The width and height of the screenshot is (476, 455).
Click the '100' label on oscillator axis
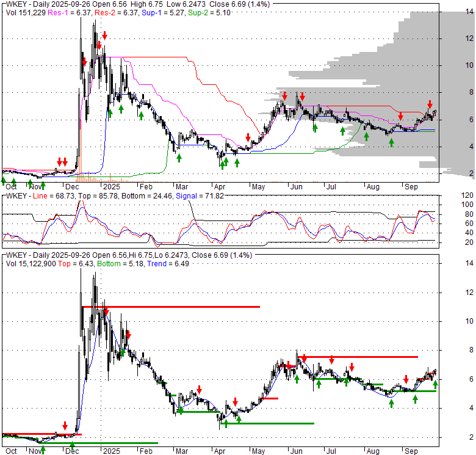(x=467, y=205)
